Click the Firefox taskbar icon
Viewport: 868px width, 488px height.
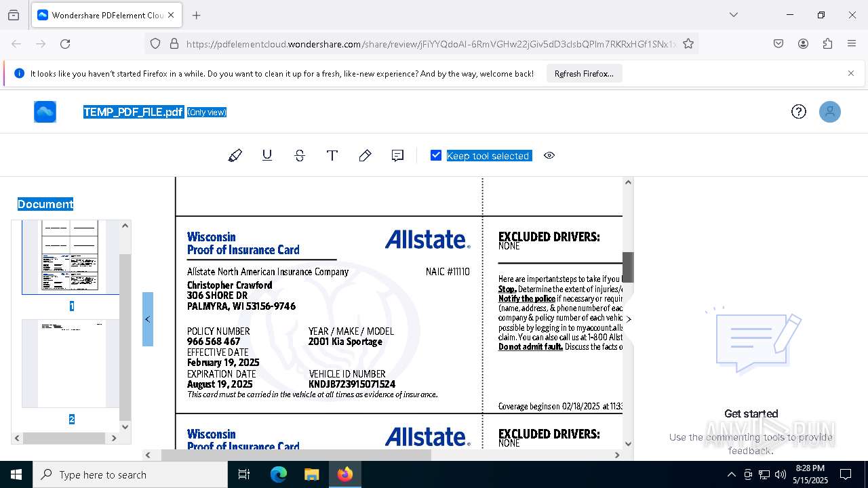point(345,474)
